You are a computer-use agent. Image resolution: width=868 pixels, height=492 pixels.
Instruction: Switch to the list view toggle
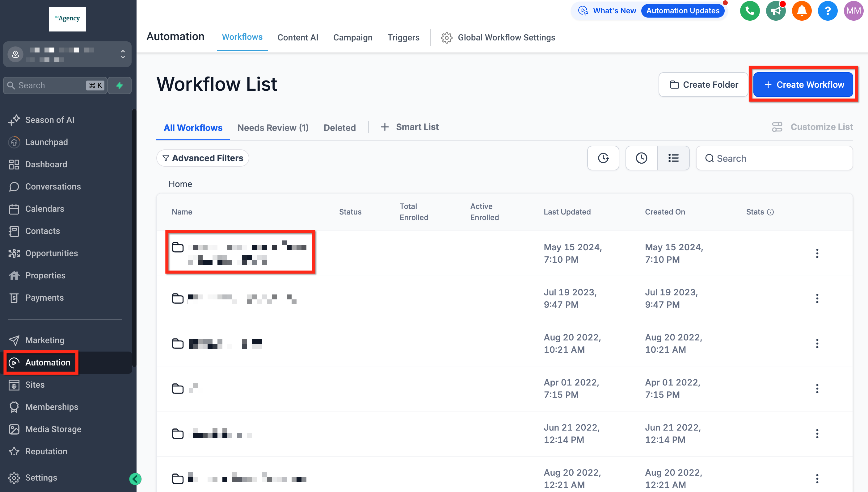pyautogui.click(x=673, y=158)
